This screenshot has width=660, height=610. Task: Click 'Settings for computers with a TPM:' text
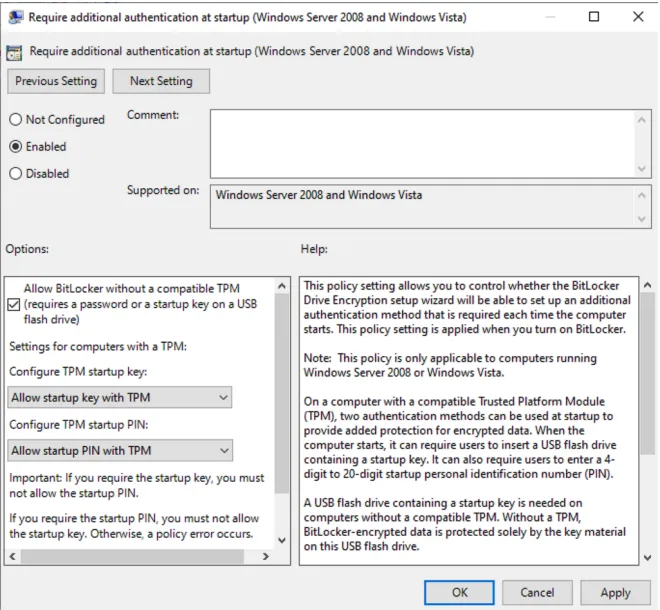[98, 346]
